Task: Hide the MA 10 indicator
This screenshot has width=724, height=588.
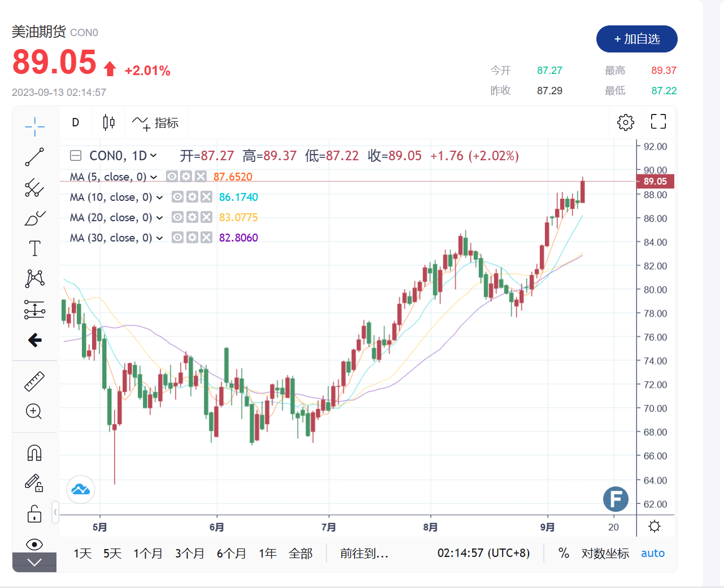Action: (177, 197)
